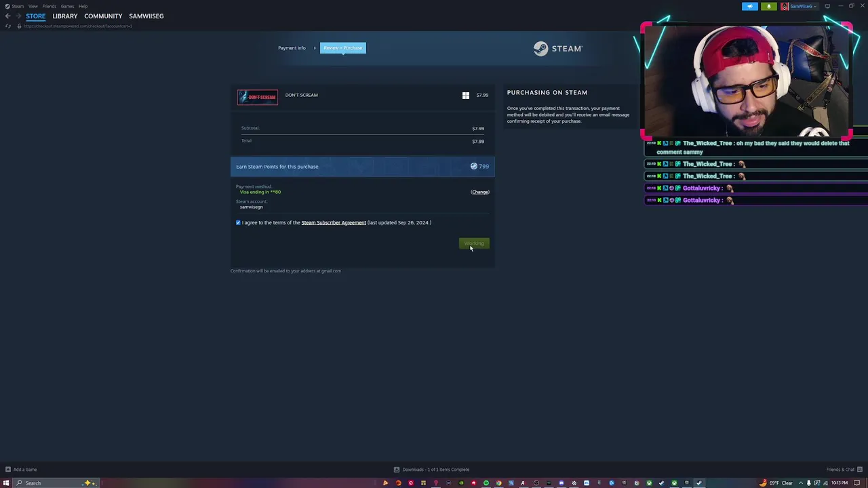The height and width of the screenshot is (488, 868).
Task: Change the payment method
Action: (x=480, y=192)
